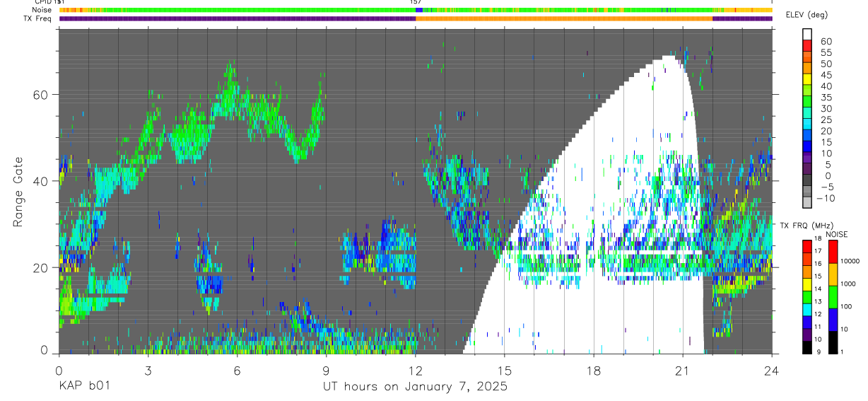
Task: Choose the black 1–10 NOISE swatch
Action: tap(833, 342)
